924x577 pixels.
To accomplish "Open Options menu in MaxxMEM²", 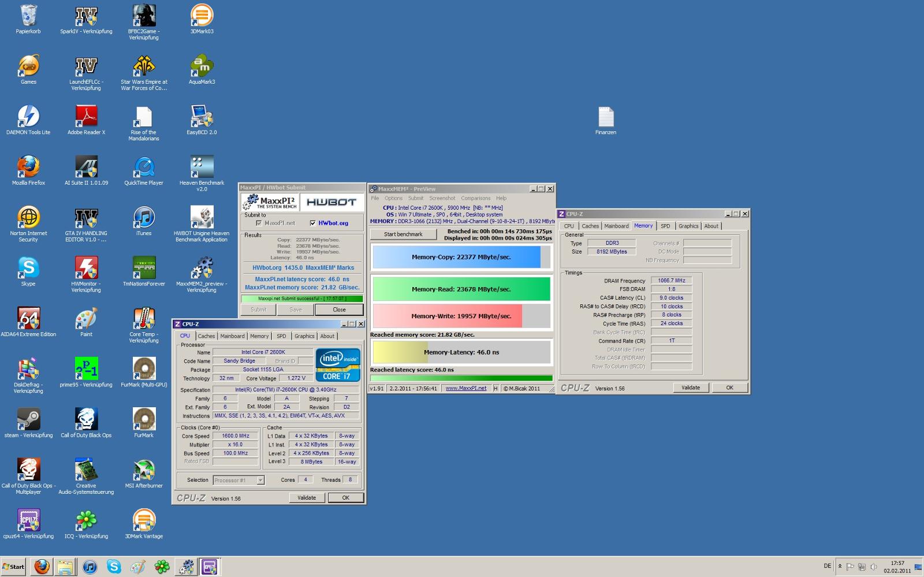I will click(x=393, y=198).
